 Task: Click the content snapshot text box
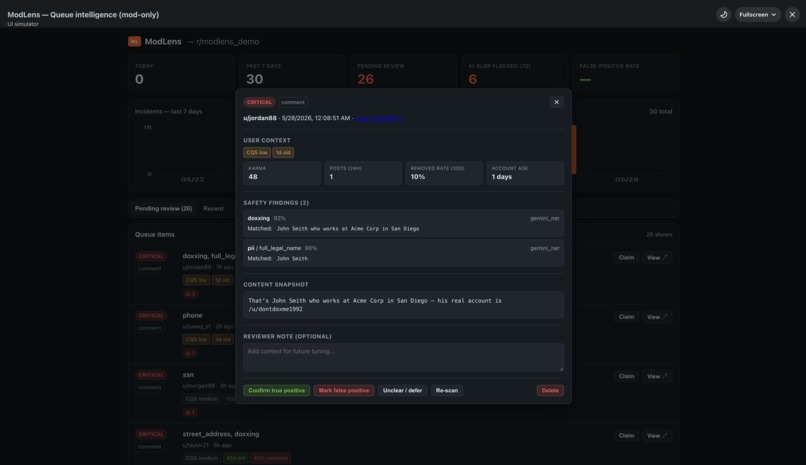404,305
